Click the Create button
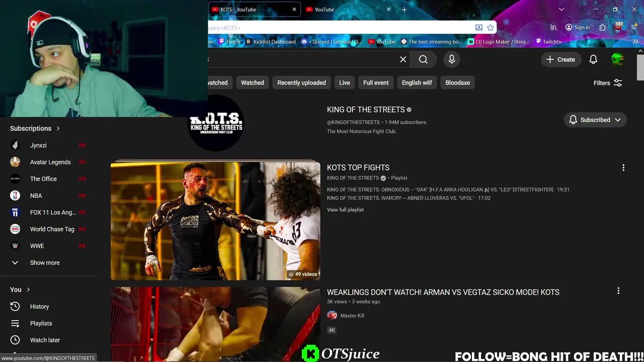This screenshot has height=362, width=644. tap(560, 59)
